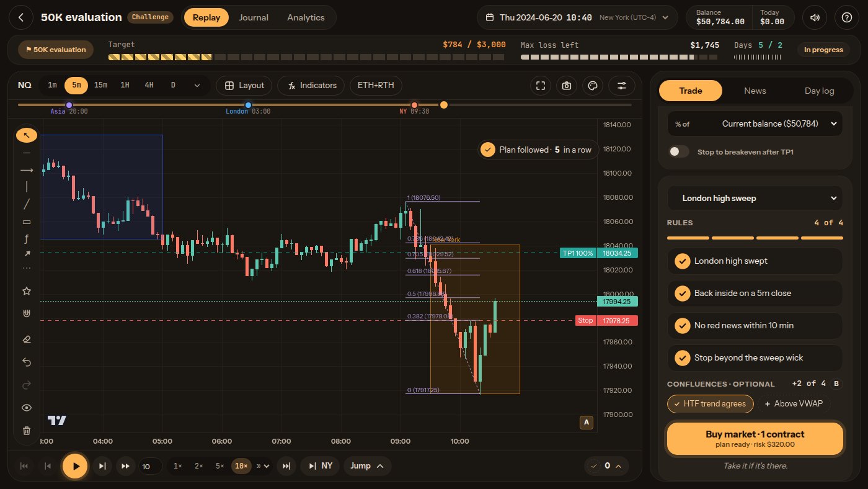The height and width of the screenshot is (489, 868).
Task: Toggle the HTF trend agrees confluence
Action: click(711, 404)
